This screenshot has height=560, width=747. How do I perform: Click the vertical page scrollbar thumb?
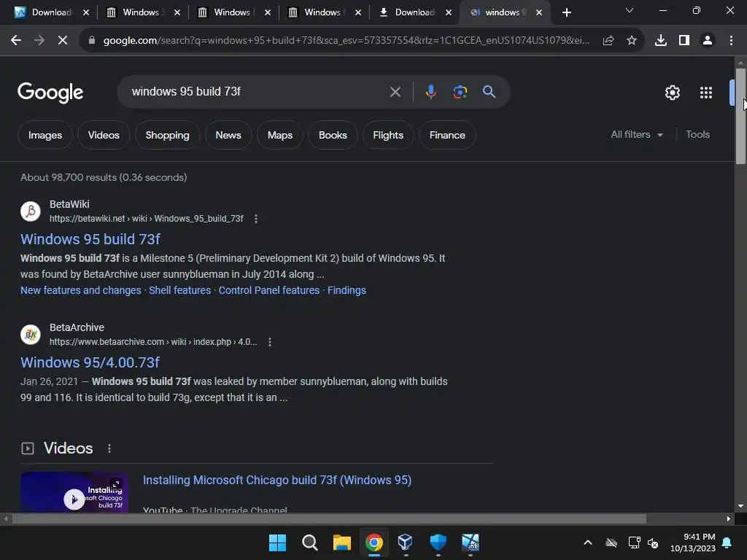(x=740, y=116)
